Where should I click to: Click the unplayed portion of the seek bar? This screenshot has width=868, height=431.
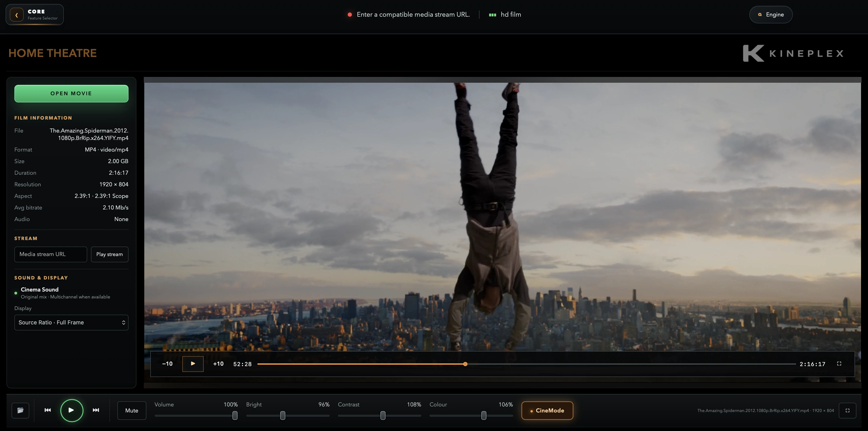[631, 364]
